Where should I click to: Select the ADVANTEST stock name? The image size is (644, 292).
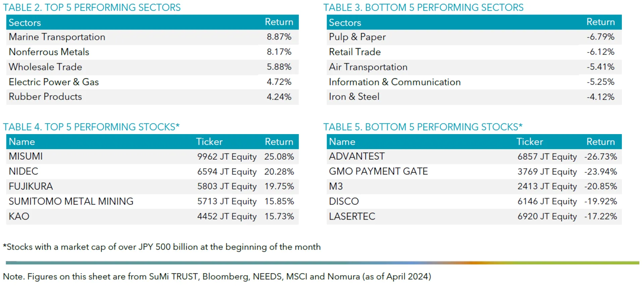[x=357, y=157]
